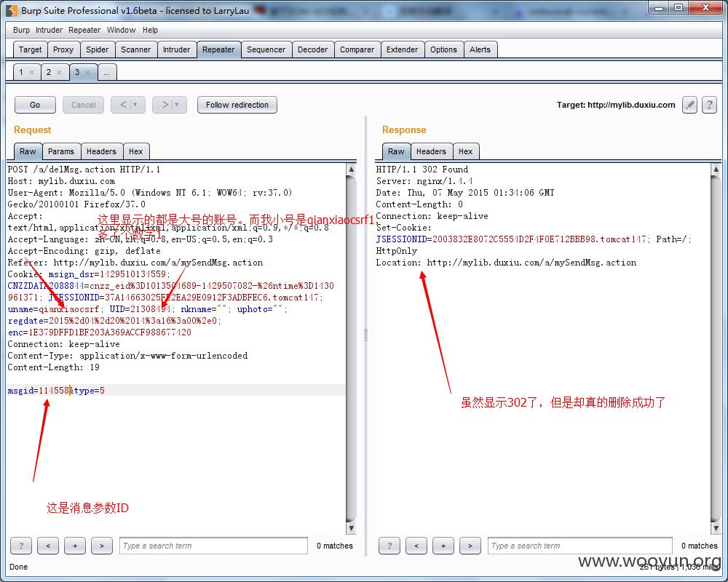Click 'Server: nginx/1.4.4' response header
Viewport: 728px width, 582px height.
424,181
